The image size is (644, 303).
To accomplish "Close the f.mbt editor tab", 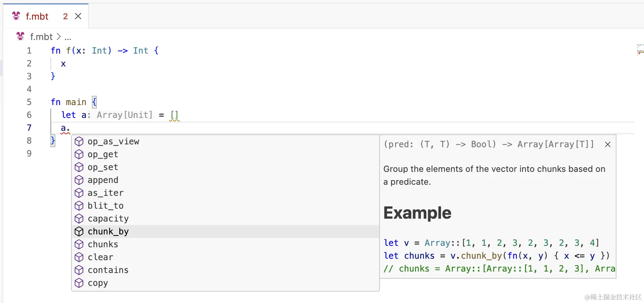I will pyautogui.click(x=78, y=16).
